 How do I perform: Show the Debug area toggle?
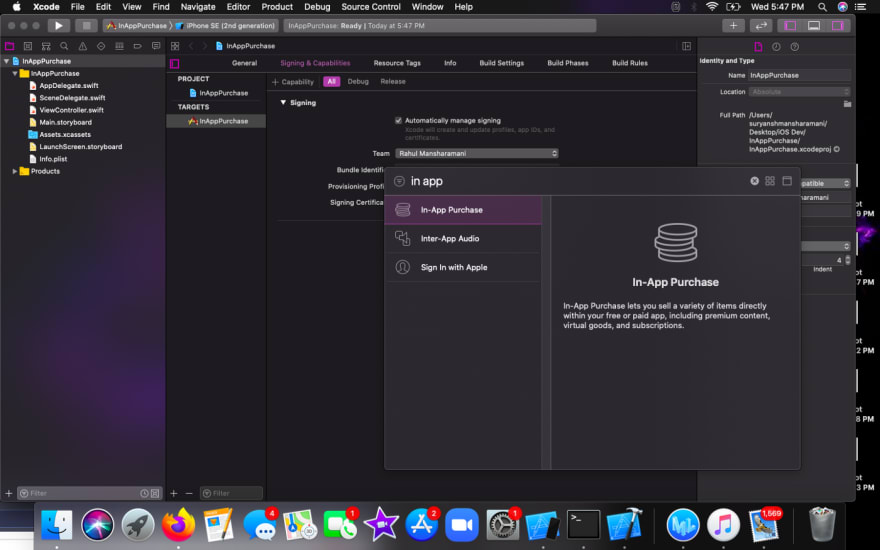814,25
